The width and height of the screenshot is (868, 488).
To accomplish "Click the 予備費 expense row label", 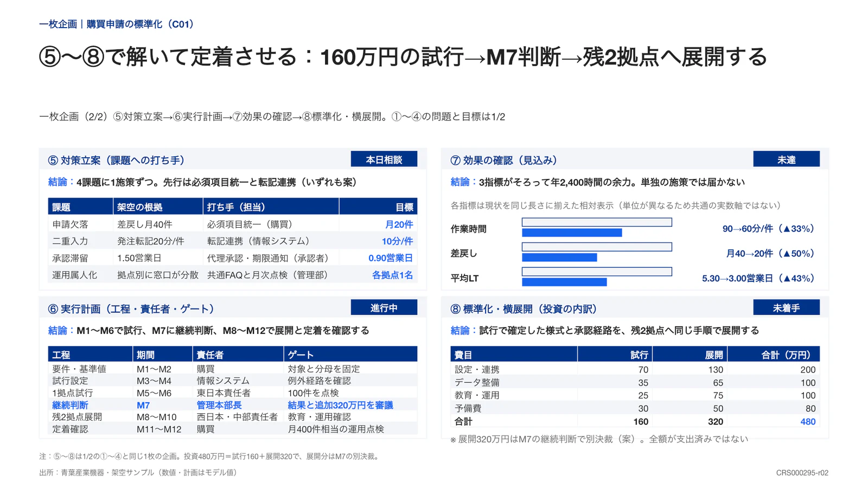I will (x=468, y=409).
